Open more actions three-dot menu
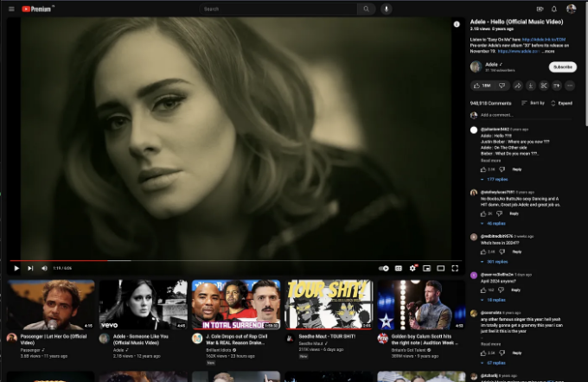588x382 pixels. pos(570,86)
